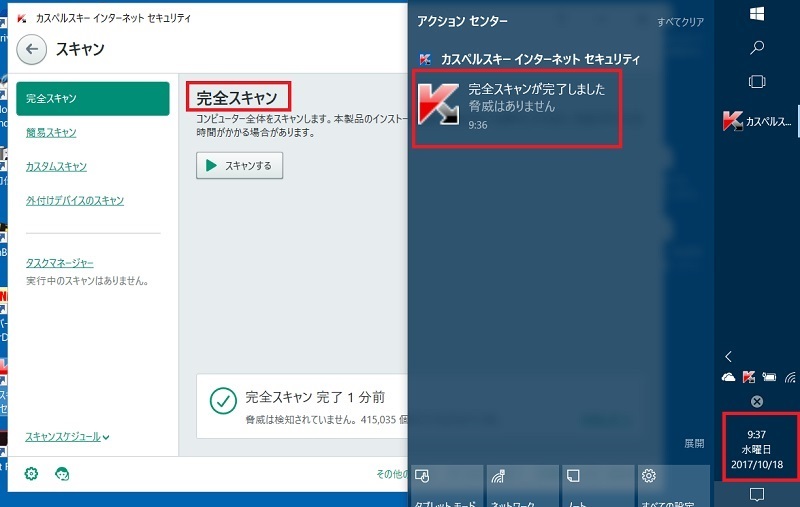The width and height of the screenshot is (800, 507).
Task: Open the カスタムスキャン link
Action: [56, 166]
